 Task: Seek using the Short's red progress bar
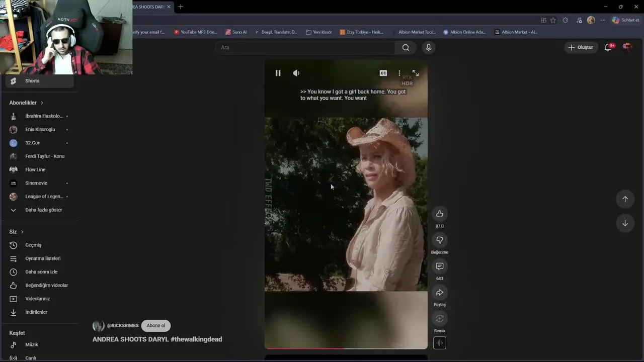click(346, 348)
